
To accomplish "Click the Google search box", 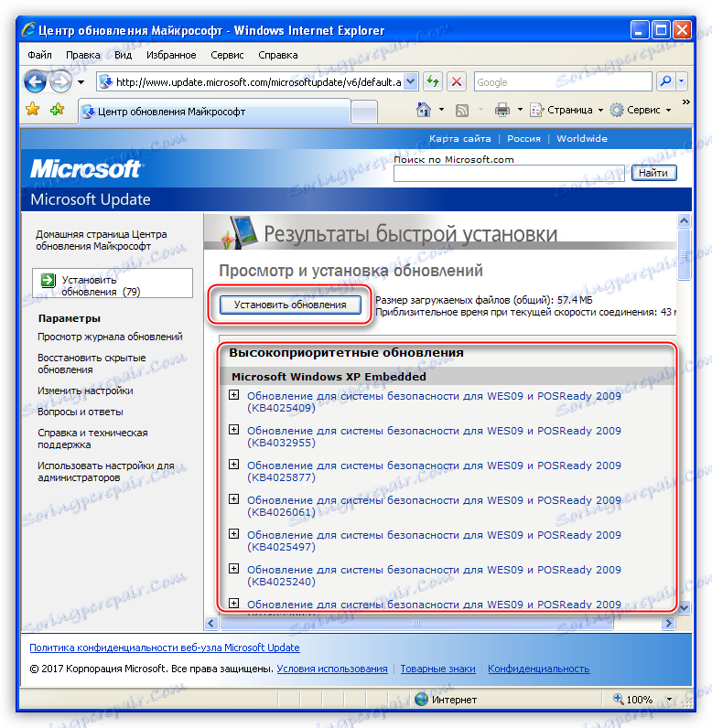I will [x=563, y=82].
